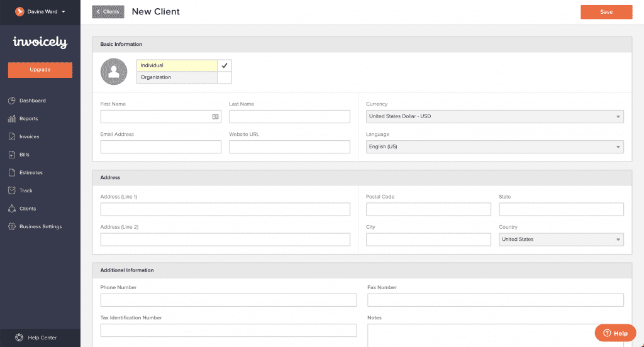Click the City field

point(428,240)
